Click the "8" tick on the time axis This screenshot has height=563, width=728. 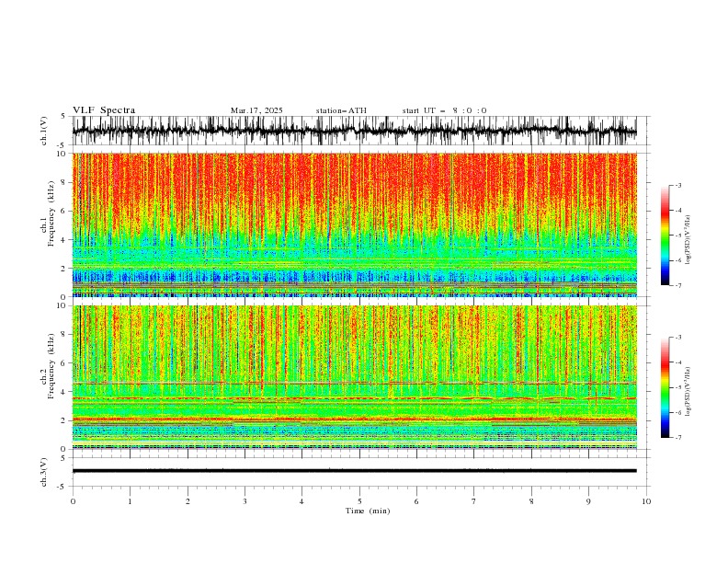point(531,501)
